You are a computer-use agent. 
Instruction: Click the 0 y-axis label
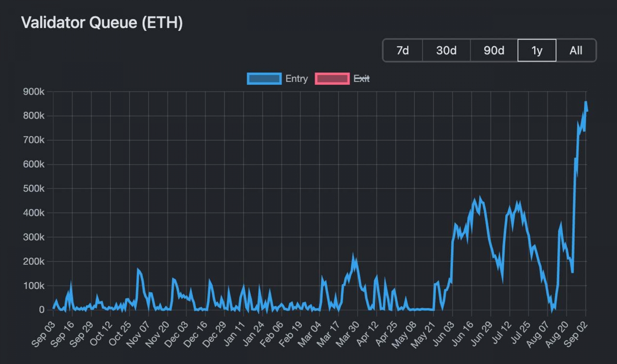pyautogui.click(x=42, y=310)
